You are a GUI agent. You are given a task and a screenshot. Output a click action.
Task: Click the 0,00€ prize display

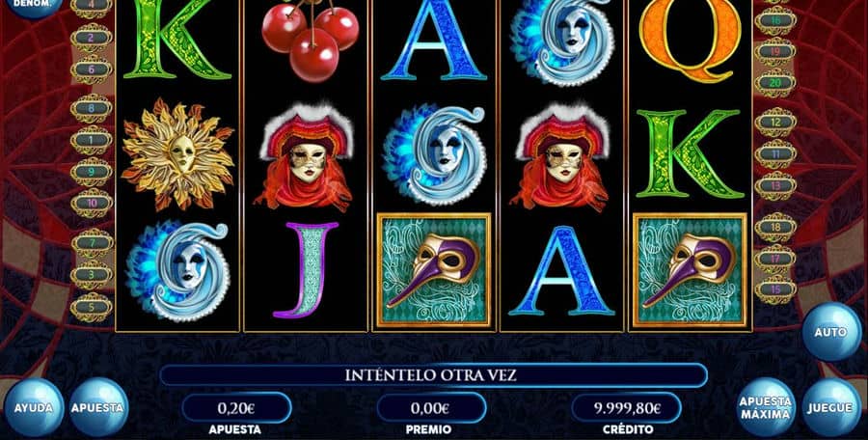431,408
